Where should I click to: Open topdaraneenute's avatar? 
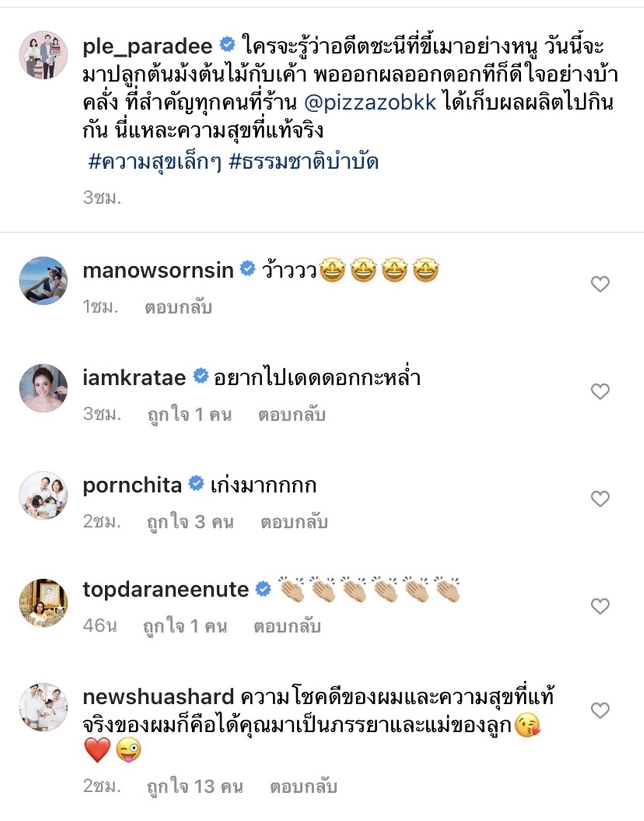43,603
